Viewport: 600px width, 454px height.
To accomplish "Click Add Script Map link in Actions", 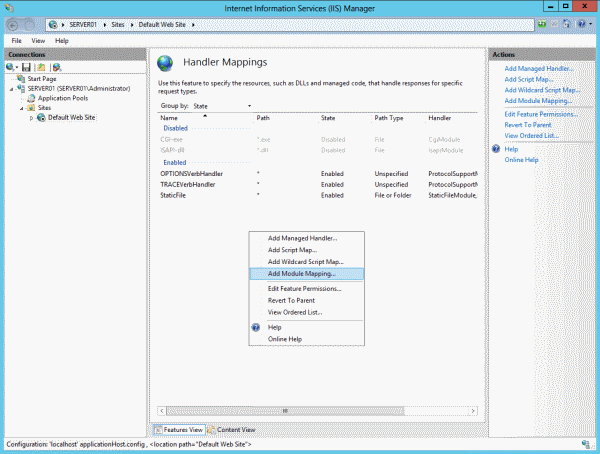I will (x=529, y=79).
